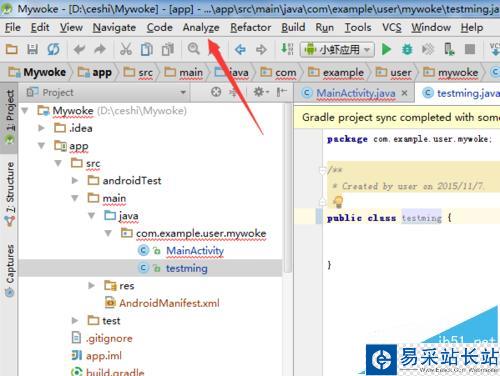Open the File menu

pyautogui.click(x=13, y=27)
